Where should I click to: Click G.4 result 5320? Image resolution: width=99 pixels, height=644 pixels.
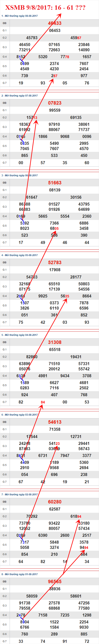[x=43, y=57]
